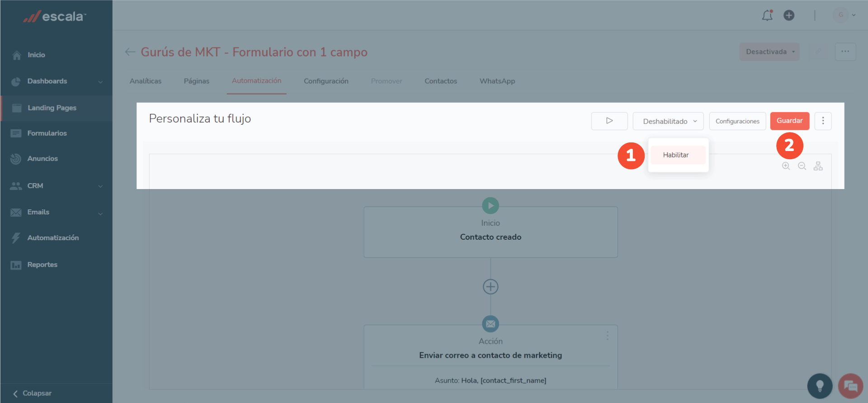Open the chat support bubble
Image resolution: width=868 pixels, height=403 pixels.
pos(850,386)
